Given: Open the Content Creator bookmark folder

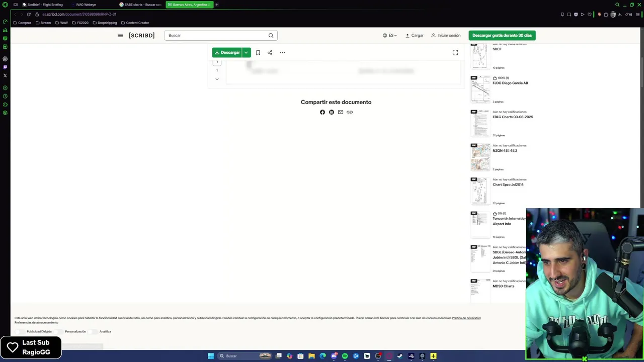Looking at the screenshot, I should point(135,23).
